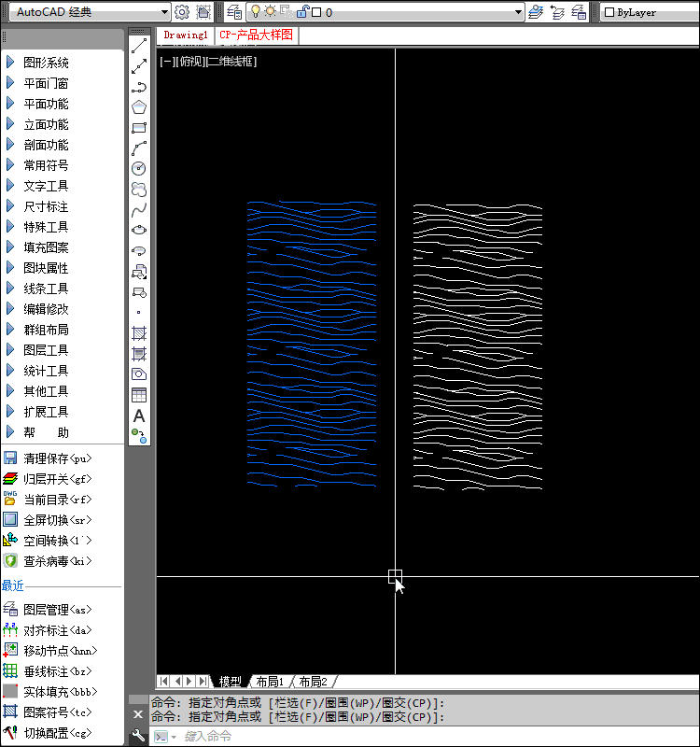
Task: Click the My workspace icon
Action: tap(203, 12)
